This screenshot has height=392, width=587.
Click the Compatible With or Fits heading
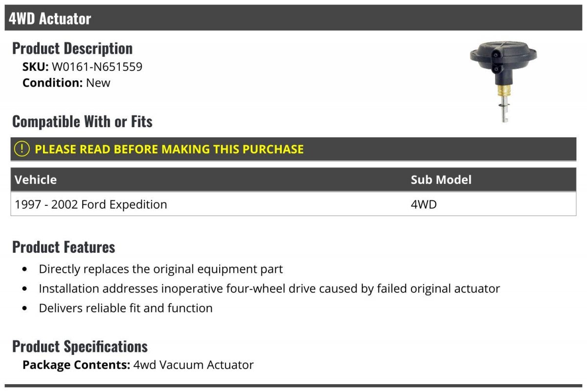point(82,121)
